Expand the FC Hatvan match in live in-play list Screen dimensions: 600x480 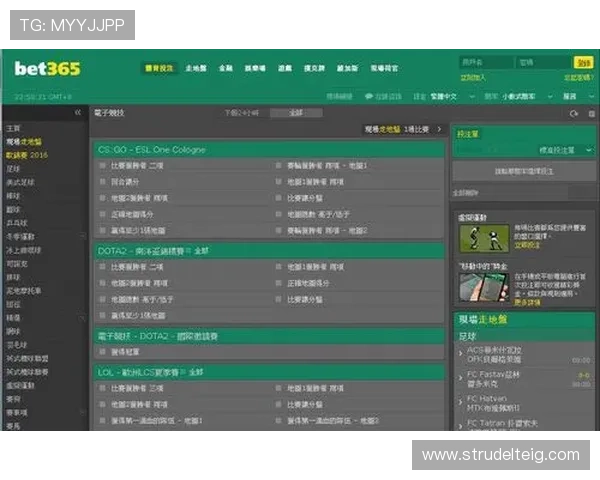point(460,402)
